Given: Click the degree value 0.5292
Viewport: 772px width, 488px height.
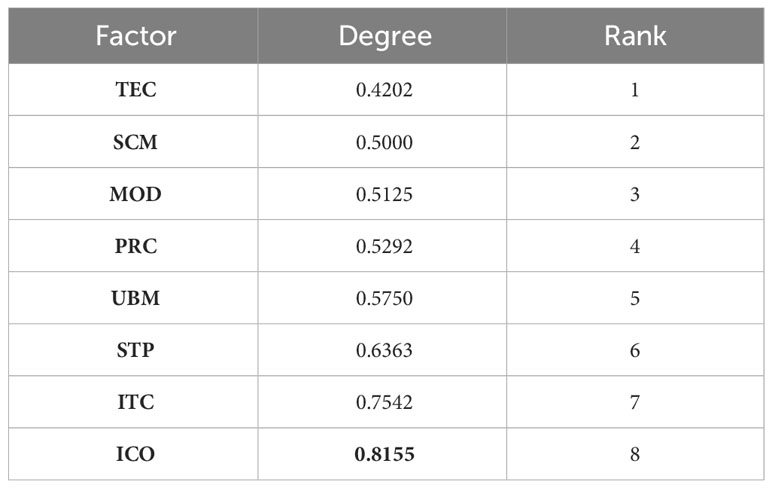Looking at the screenshot, I should [384, 246].
